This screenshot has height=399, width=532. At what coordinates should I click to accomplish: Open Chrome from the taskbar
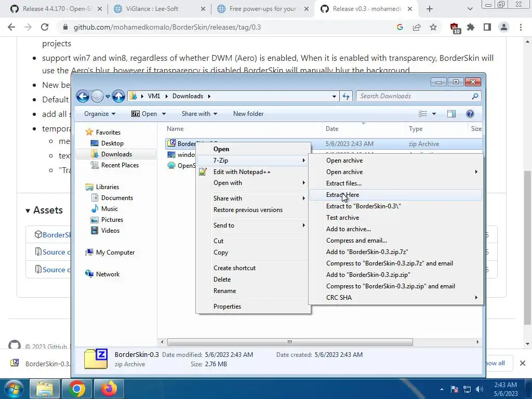tap(77, 389)
